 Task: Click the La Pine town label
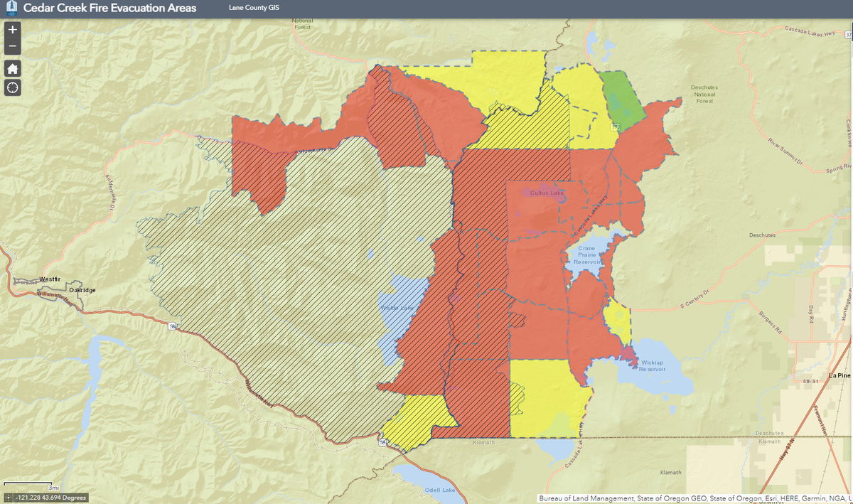[839, 375]
